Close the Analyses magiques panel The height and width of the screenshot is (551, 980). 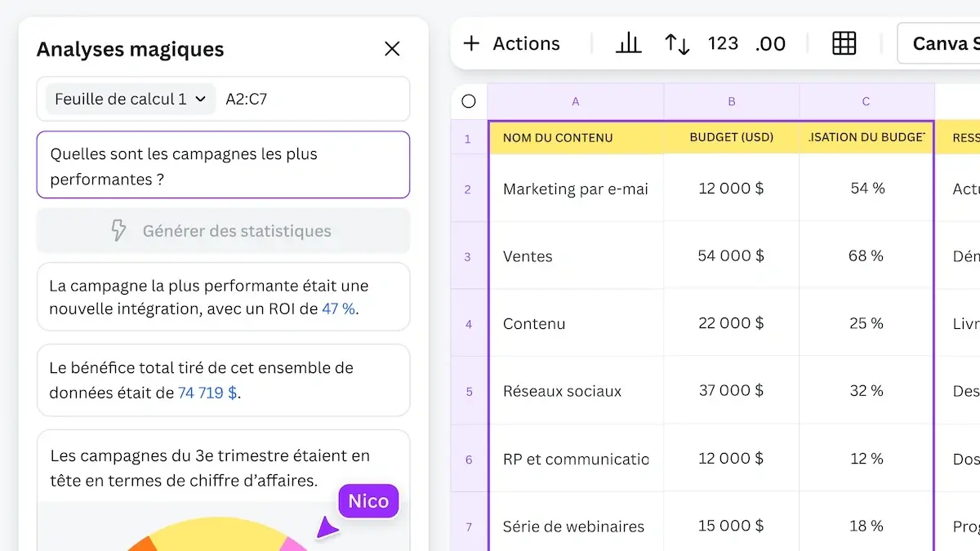point(392,49)
